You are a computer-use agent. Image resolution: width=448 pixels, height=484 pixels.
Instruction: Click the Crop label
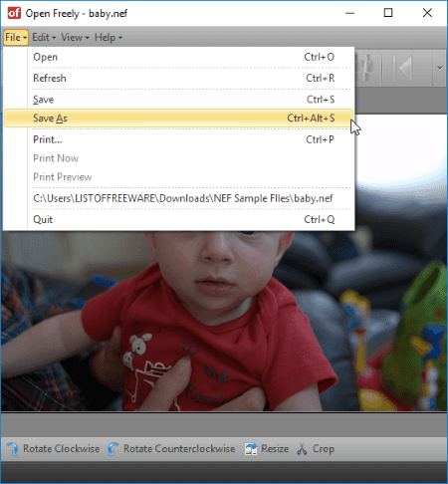tap(324, 449)
